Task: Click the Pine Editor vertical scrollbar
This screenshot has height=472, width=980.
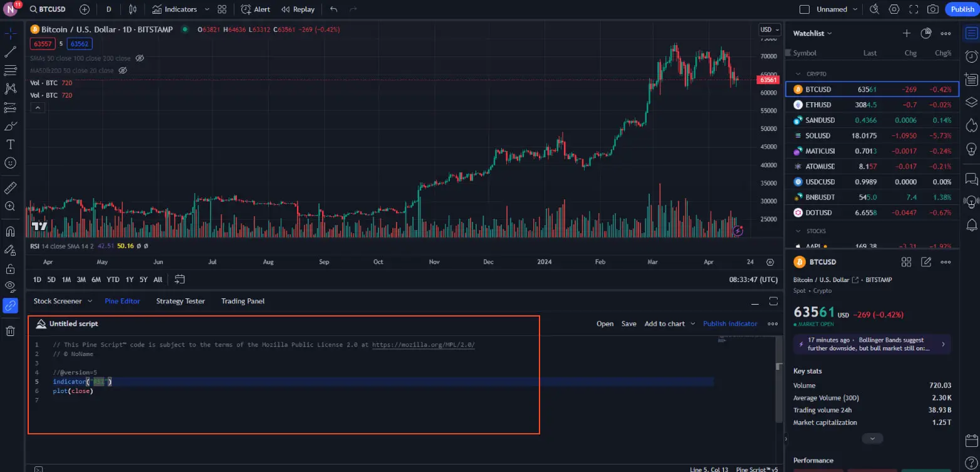Action: pos(779,379)
